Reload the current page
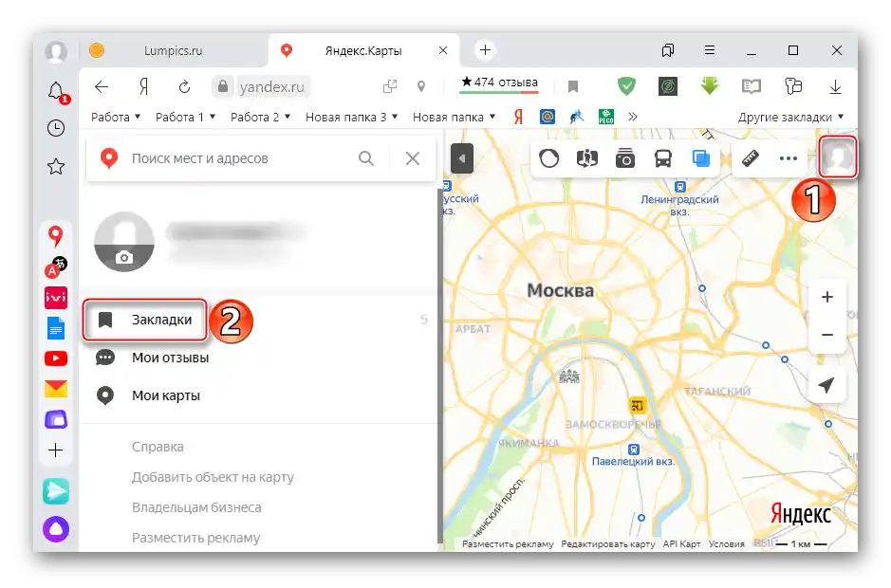Image resolution: width=891 pixels, height=588 pixels. pyautogui.click(x=184, y=87)
